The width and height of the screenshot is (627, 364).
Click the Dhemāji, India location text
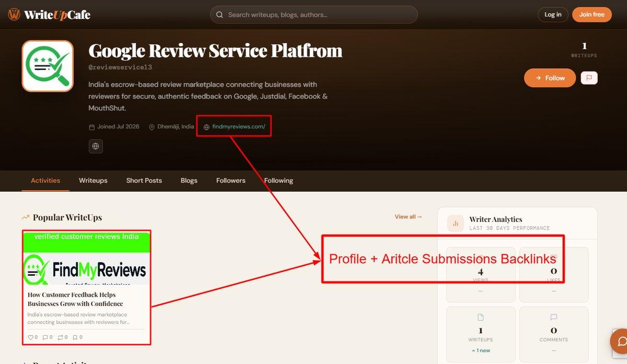pyautogui.click(x=176, y=127)
